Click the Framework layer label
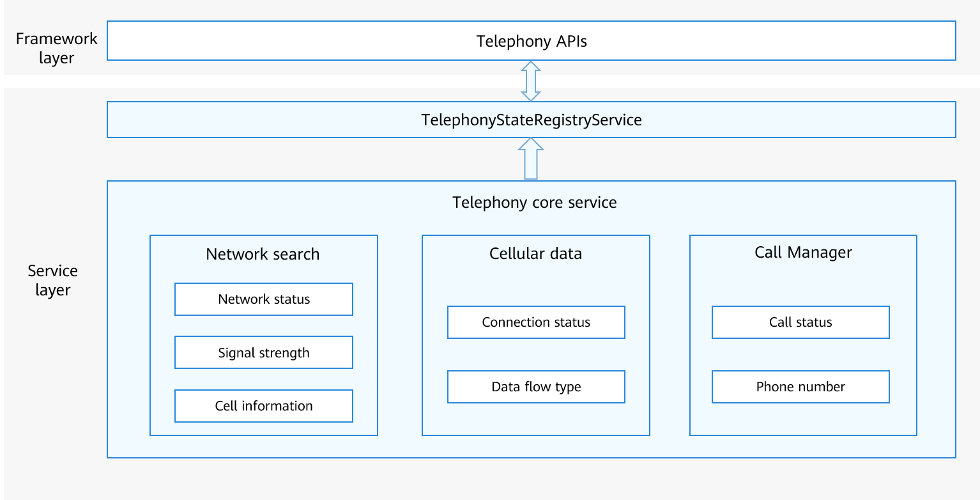Screen dimensions: 980x500 pyautogui.click(x=56, y=48)
